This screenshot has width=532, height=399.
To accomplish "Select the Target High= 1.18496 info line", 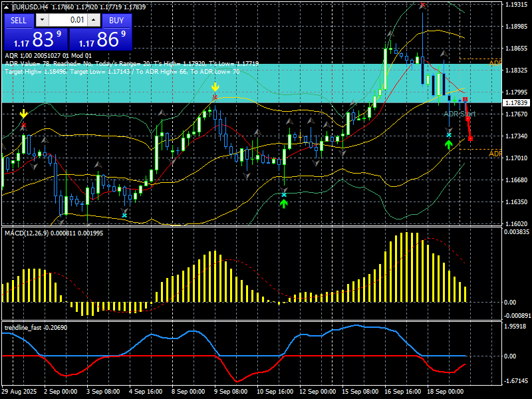I will coord(122,72).
